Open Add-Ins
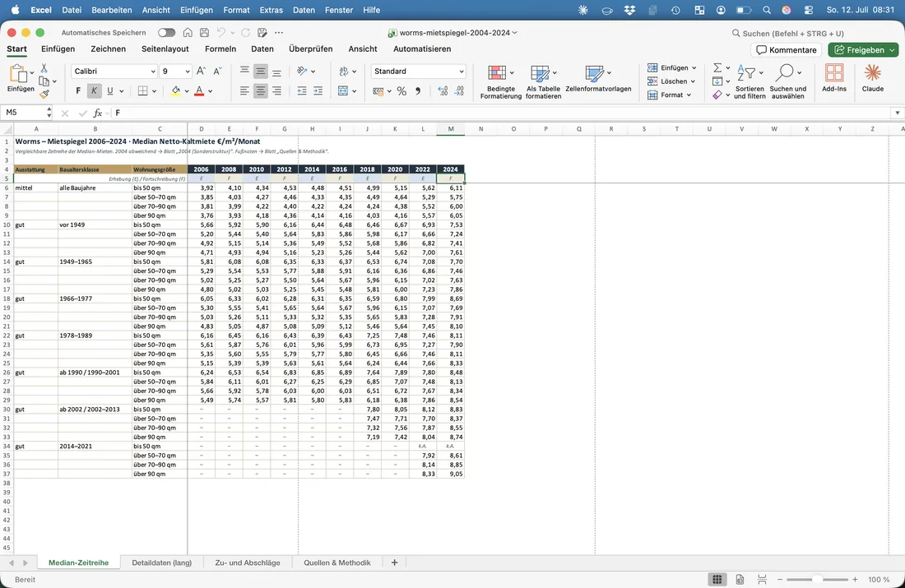This screenshot has height=588, width=905. tap(834, 78)
